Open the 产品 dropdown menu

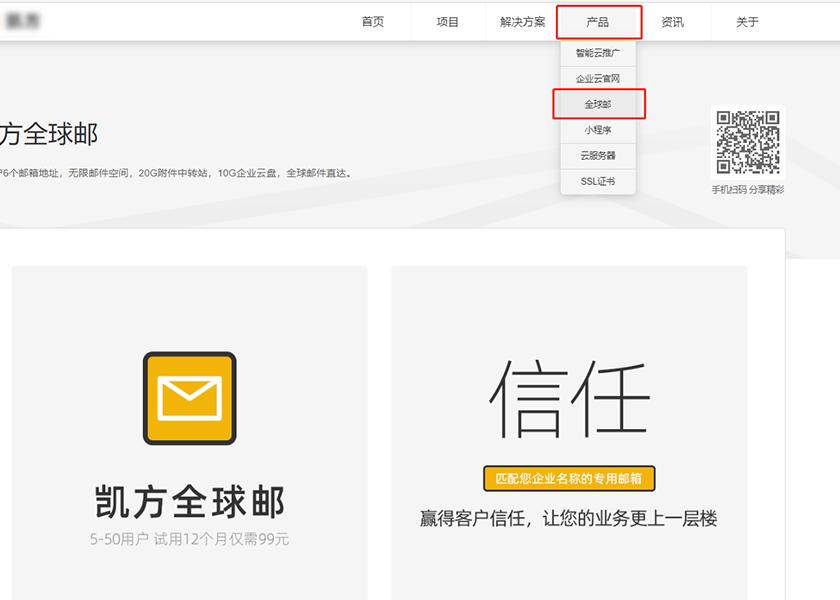coord(598,21)
